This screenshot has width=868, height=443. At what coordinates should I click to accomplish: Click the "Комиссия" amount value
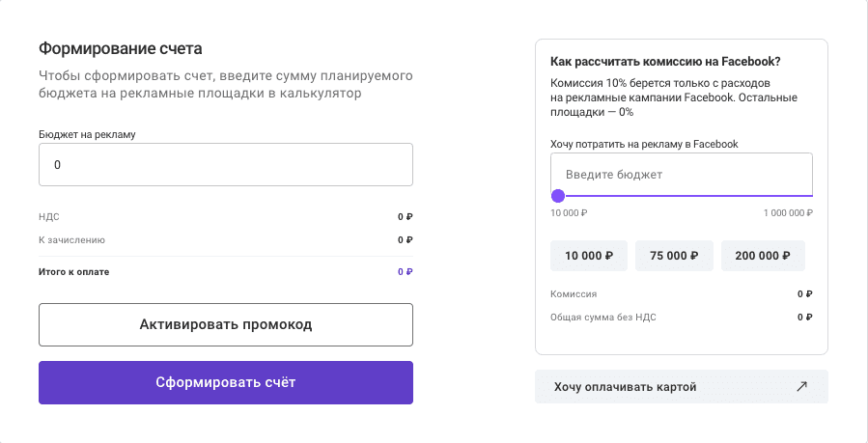pyautogui.click(x=805, y=293)
